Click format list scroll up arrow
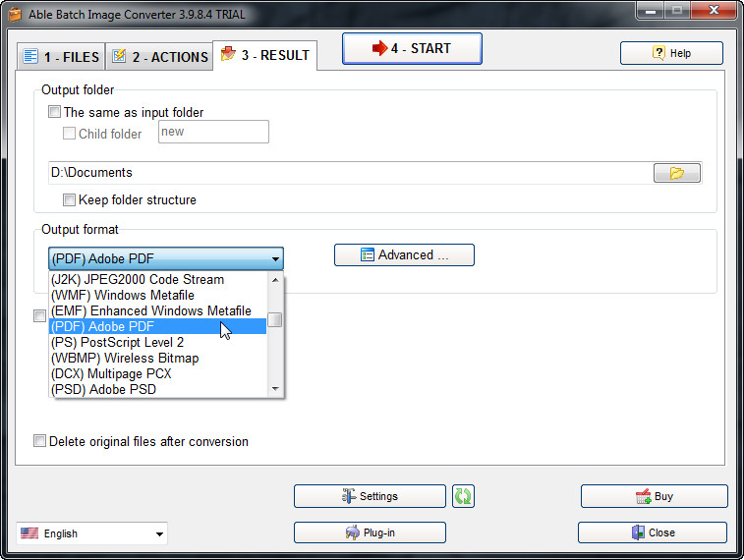Screen dimensions: 744x560 275,280
